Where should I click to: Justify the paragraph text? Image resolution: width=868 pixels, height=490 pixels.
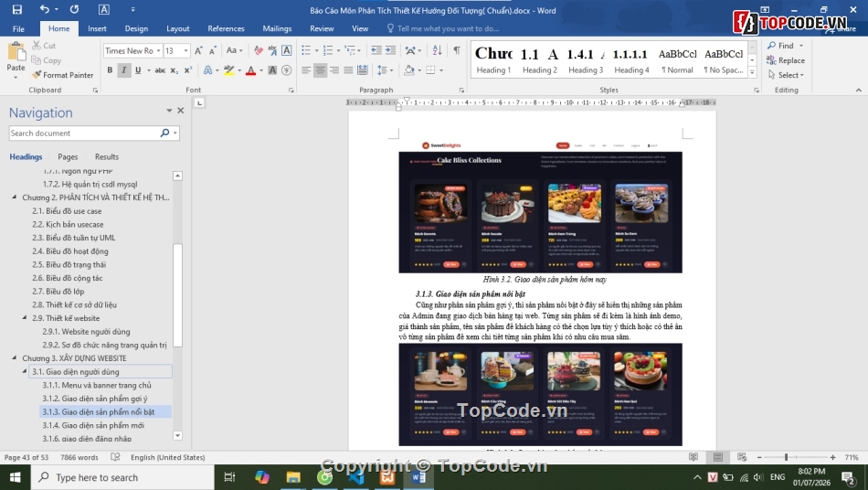click(348, 70)
